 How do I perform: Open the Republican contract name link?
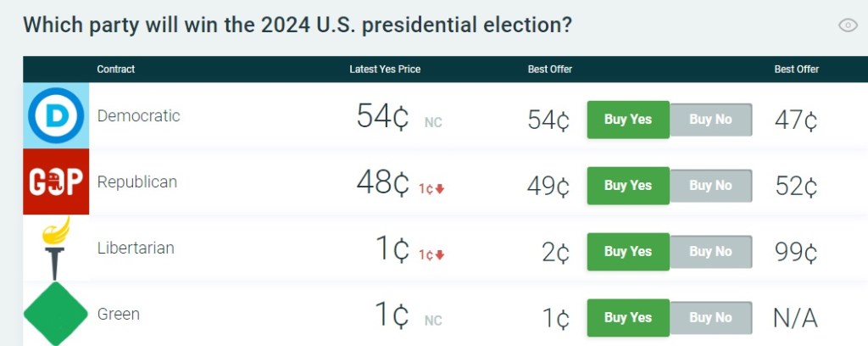(137, 181)
